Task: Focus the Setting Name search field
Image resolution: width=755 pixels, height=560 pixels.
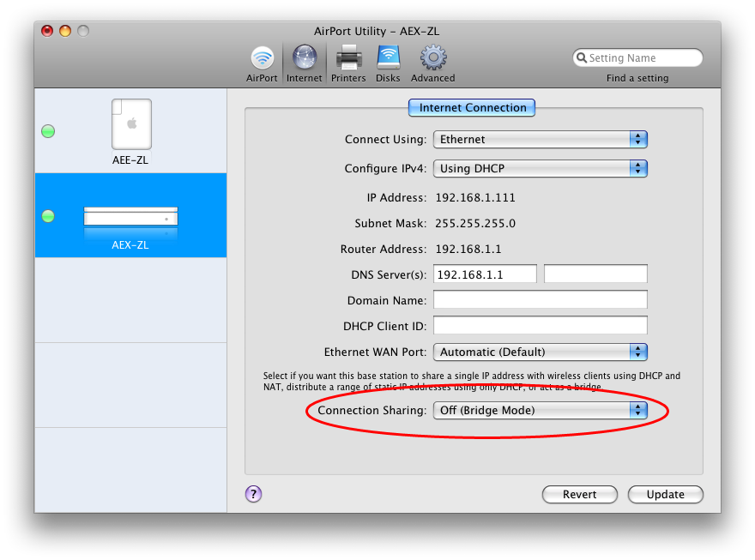Action: coord(637,57)
